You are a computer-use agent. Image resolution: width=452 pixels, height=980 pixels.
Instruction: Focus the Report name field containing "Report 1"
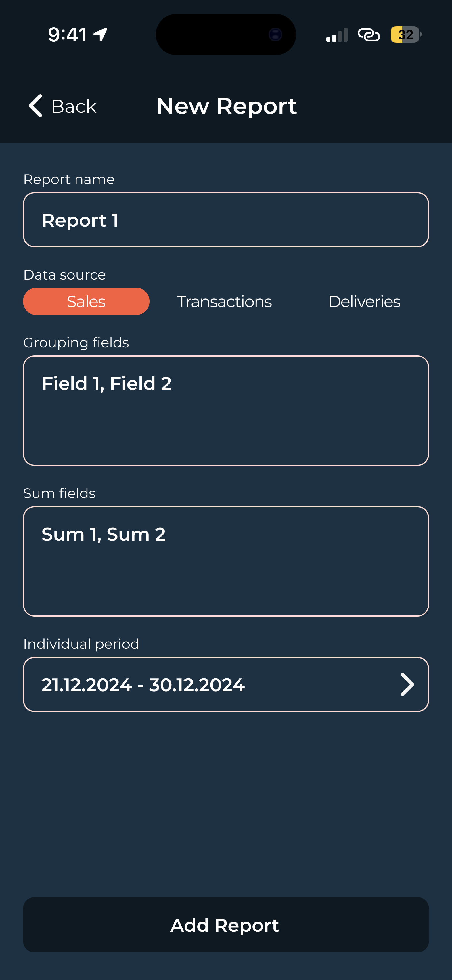pos(226,220)
